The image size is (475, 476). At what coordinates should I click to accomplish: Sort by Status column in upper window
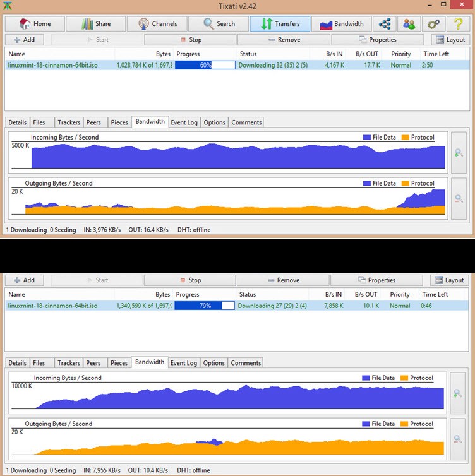(x=273, y=54)
